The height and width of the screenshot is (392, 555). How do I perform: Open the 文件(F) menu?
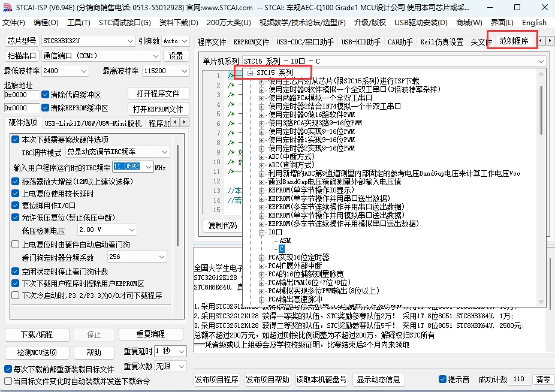tap(14, 23)
